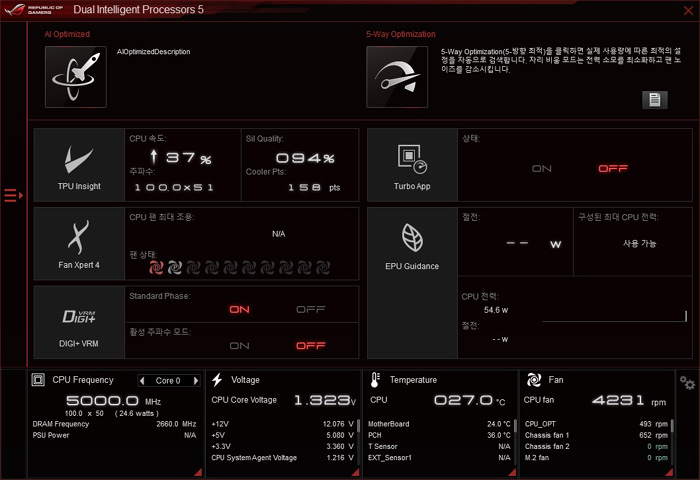Switch active frequency mode OFF
The width and height of the screenshot is (700, 480).
[x=311, y=346]
